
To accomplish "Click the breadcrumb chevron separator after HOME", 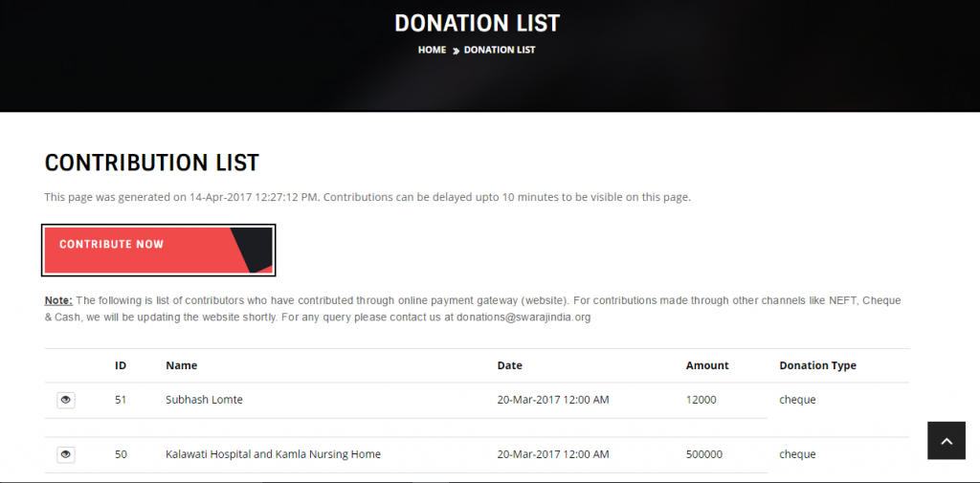I will coord(456,50).
